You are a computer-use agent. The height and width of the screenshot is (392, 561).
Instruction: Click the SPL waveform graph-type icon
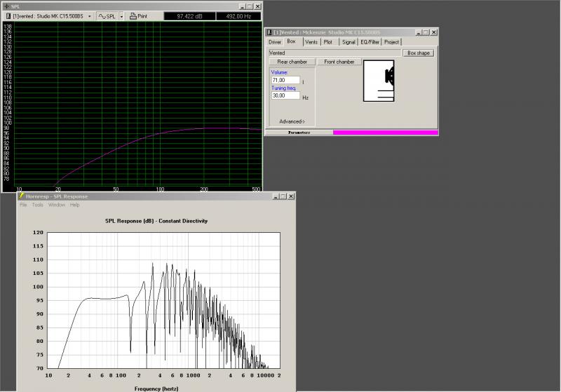click(x=102, y=15)
